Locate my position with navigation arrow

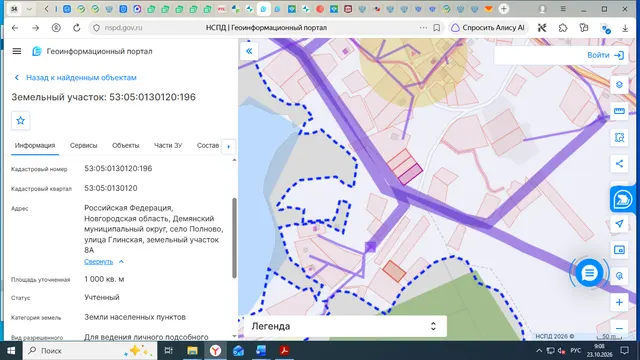tap(619, 224)
